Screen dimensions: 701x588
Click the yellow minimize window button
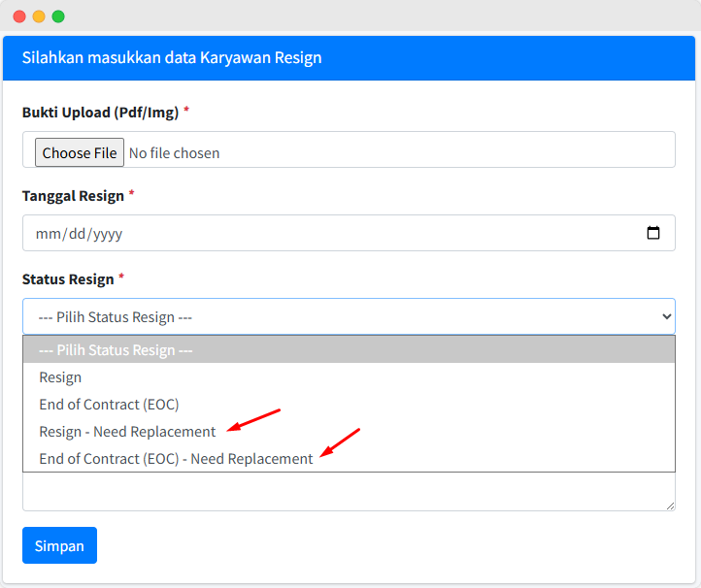coord(39,16)
